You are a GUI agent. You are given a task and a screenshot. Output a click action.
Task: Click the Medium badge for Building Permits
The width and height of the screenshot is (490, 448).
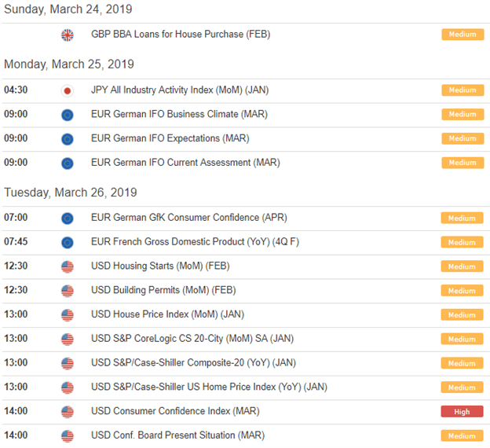click(462, 291)
